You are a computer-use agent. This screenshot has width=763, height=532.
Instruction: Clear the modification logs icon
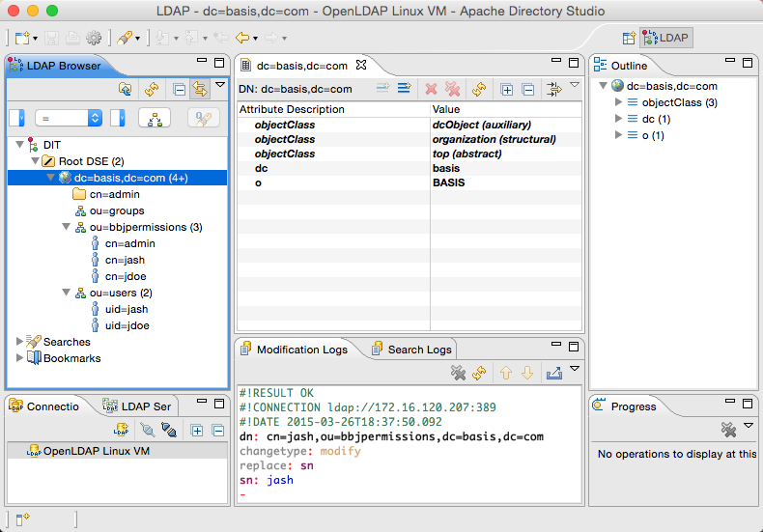pyautogui.click(x=458, y=373)
